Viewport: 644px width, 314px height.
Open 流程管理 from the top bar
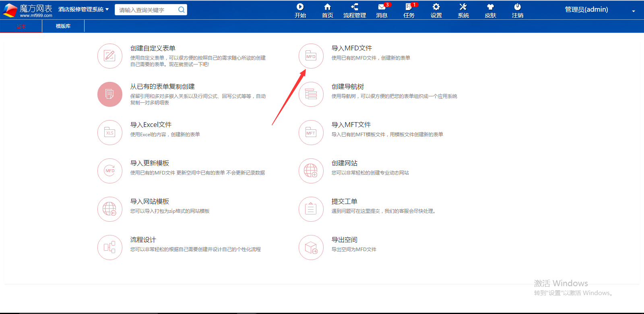[x=355, y=10]
